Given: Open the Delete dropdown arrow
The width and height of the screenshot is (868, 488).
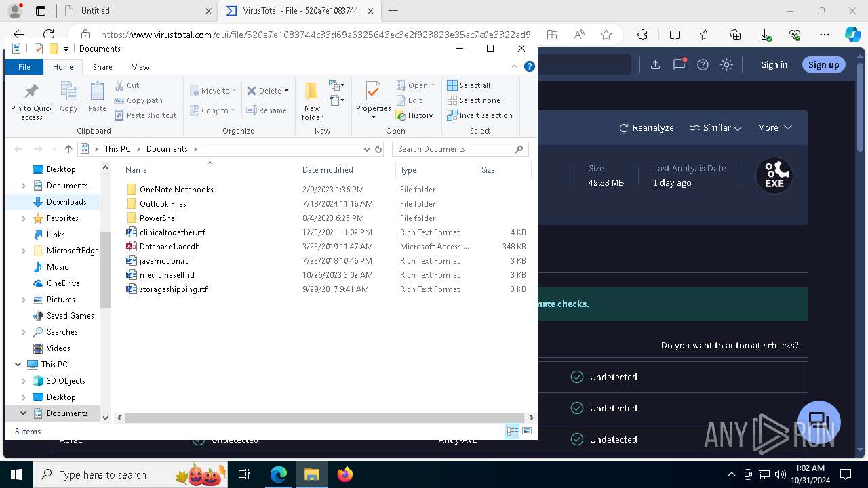Looking at the screenshot, I should coord(286,91).
